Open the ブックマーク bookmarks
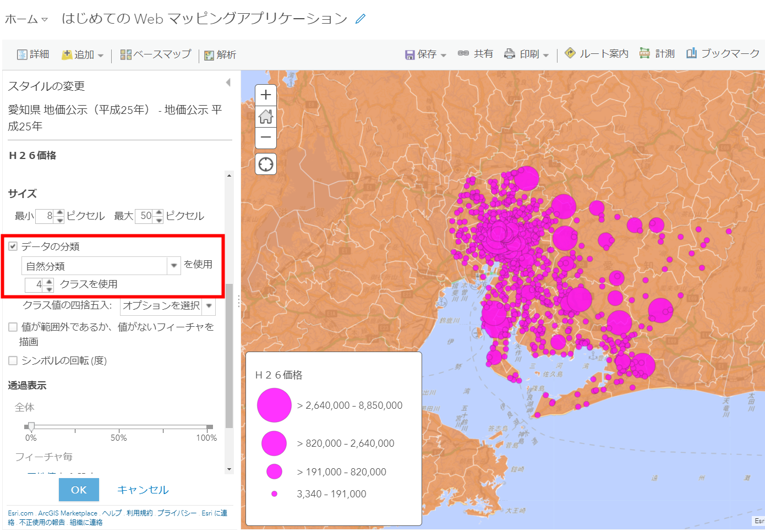The height and width of the screenshot is (532, 765). (x=723, y=53)
